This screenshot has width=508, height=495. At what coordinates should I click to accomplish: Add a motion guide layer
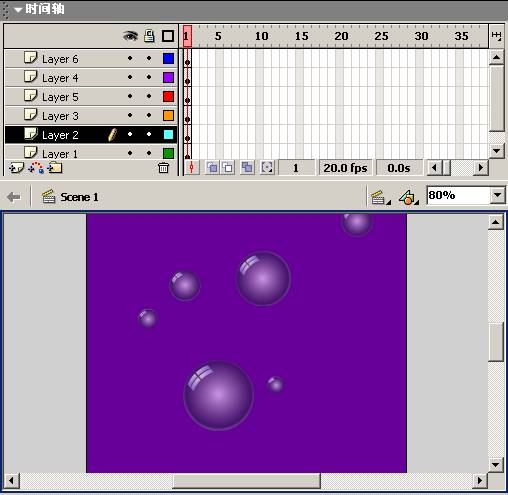pos(36,168)
